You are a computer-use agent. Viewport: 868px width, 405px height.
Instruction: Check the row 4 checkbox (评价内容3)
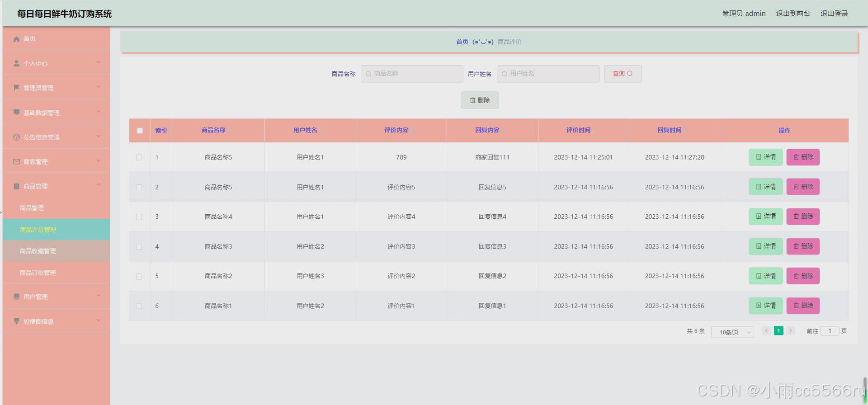point(139,247)
